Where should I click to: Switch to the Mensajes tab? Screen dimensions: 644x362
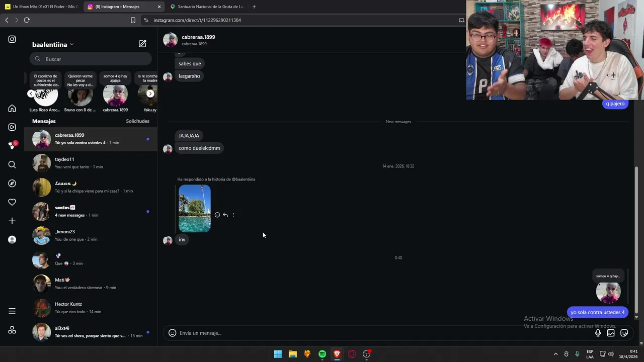[x=44, y=121]
